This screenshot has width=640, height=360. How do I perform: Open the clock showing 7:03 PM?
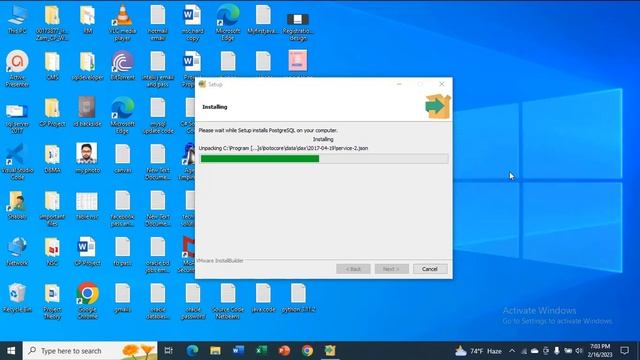(x=600, y=351)
